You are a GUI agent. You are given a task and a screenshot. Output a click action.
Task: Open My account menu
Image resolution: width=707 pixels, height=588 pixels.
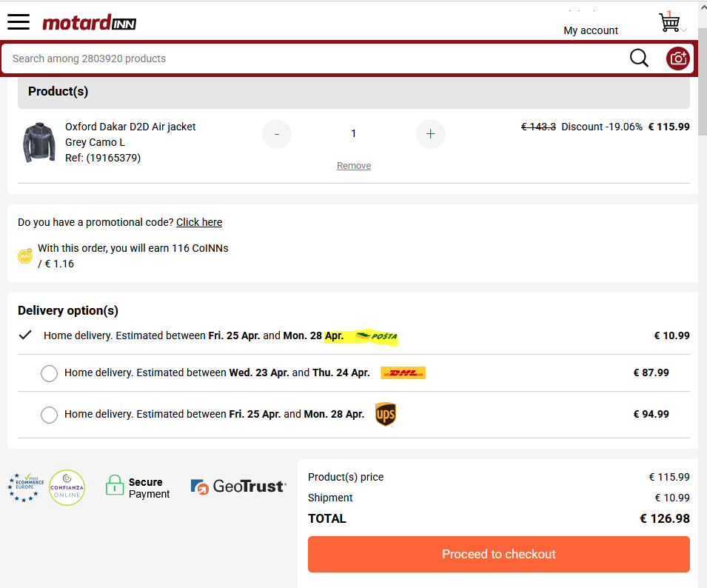[590, 30]
